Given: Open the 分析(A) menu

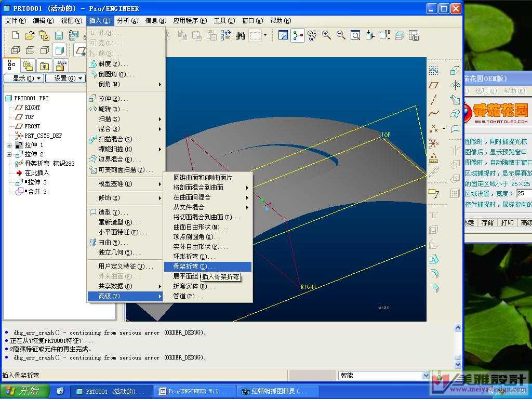Looking at the screenshot, I should [x=128, y=21].
